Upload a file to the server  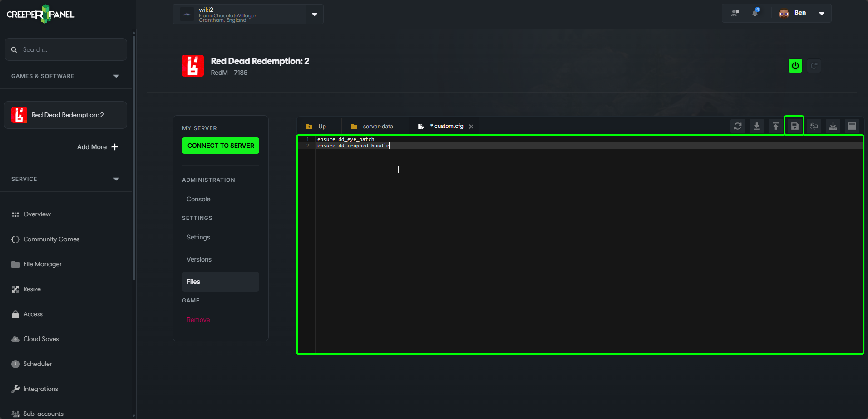(775, 126)
